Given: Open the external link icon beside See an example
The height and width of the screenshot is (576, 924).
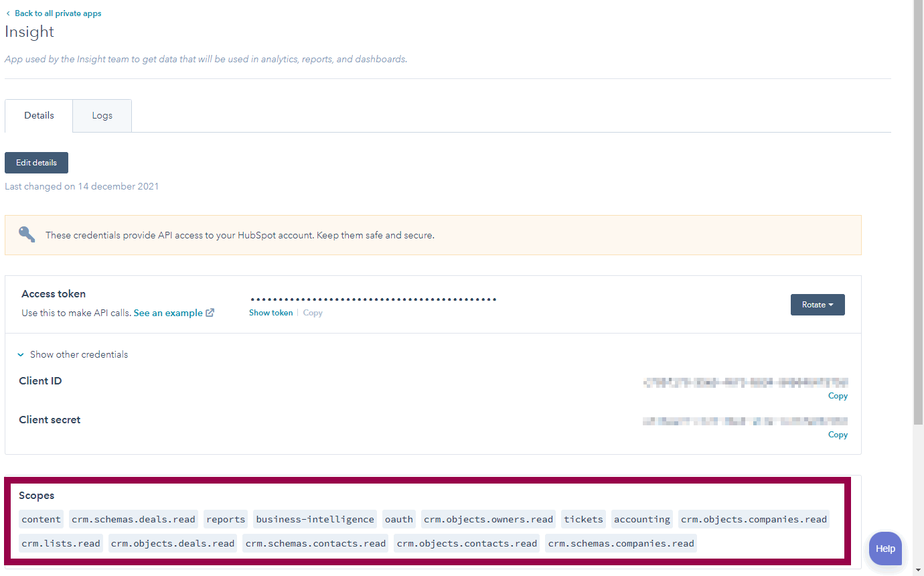Looking at the screenshot, I should [x=210, y=312].
